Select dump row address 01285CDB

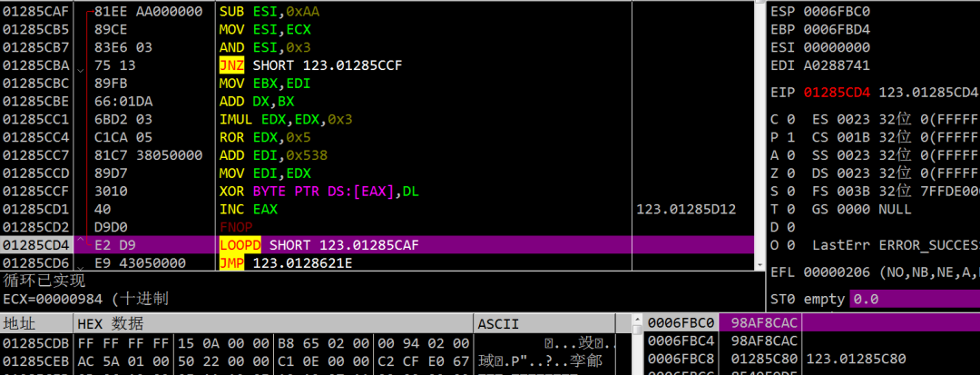click(x=35, y=343)
